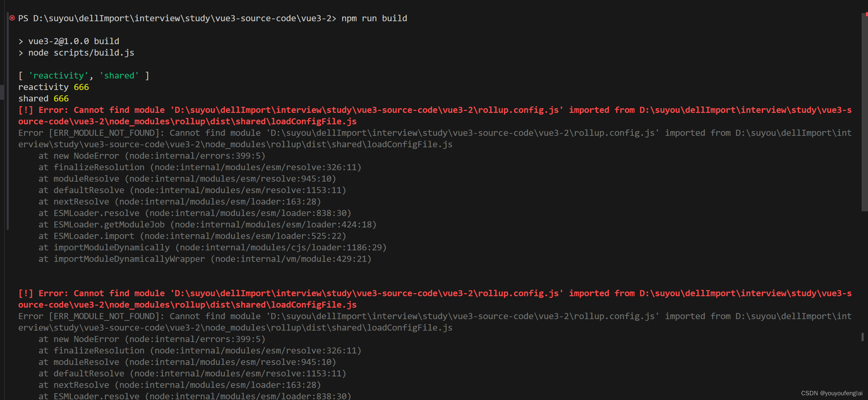Viewport: 868px width, 400px height.
Task: Click the 'shared 666' output line
Action: [43, 98]
